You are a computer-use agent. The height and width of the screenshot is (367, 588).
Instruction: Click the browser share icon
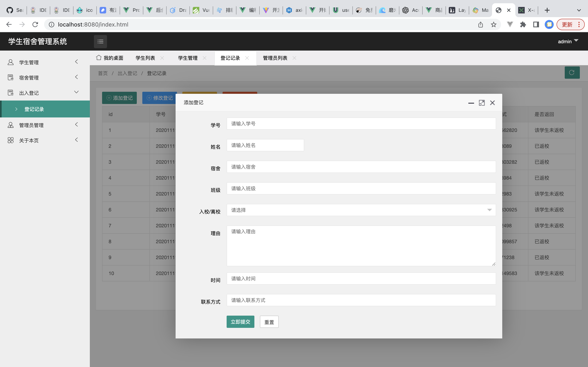click(480, 24)
